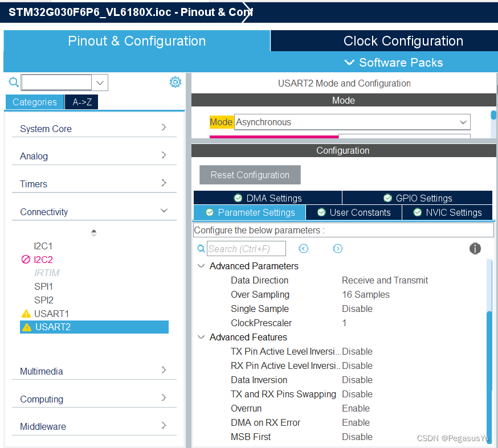This screenshot has height=448, width=498.
Task: Select I2C1 peripheral
Action: click(43, 246)
